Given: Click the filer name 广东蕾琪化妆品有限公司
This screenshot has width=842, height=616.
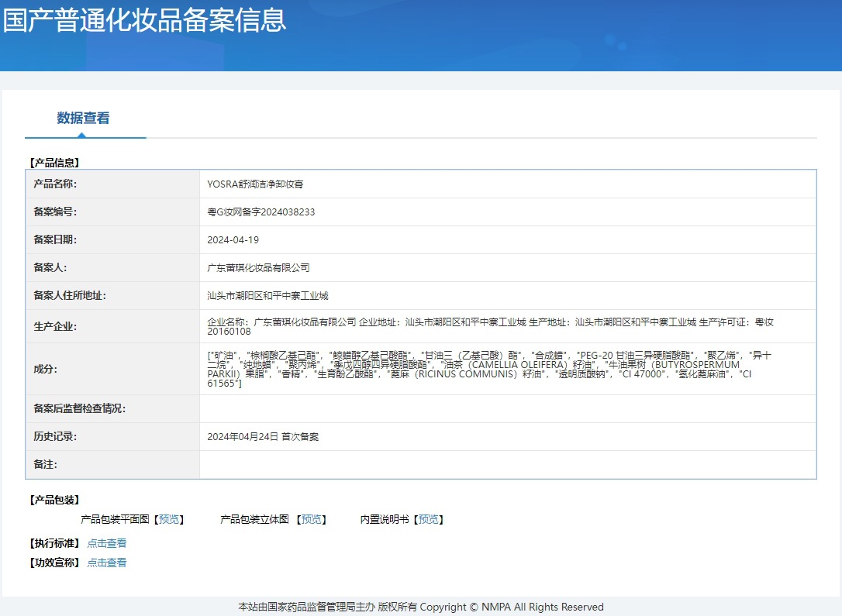Looking at the screenshot, I should click(258, 268).
